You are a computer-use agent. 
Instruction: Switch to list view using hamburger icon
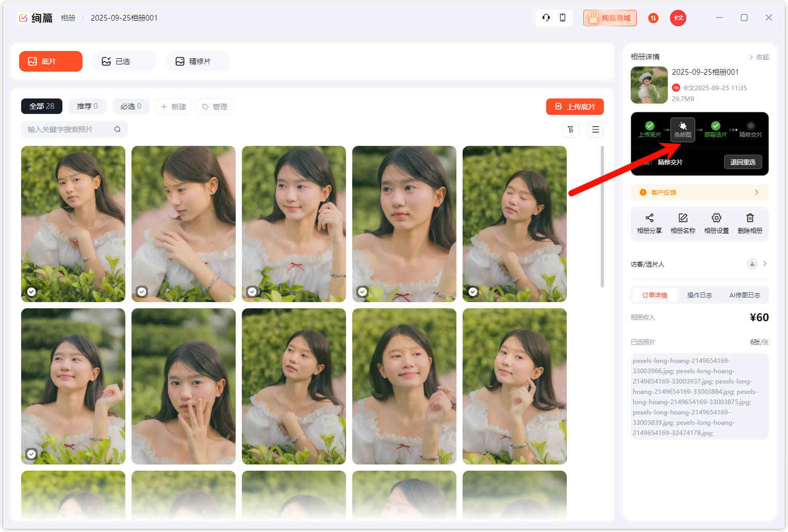point(596,129)
